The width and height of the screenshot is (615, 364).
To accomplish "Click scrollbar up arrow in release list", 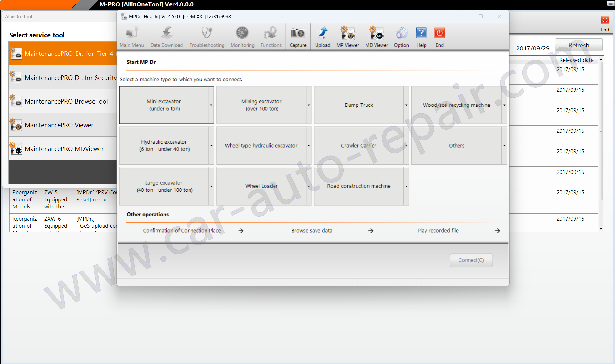I will [x=601, y=59].
